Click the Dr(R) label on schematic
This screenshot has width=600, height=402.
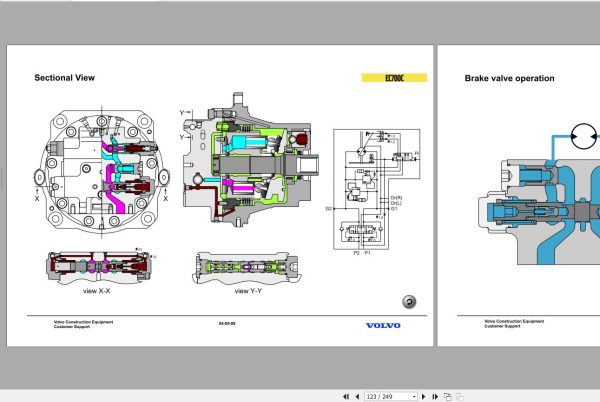(x=396, y=198)
